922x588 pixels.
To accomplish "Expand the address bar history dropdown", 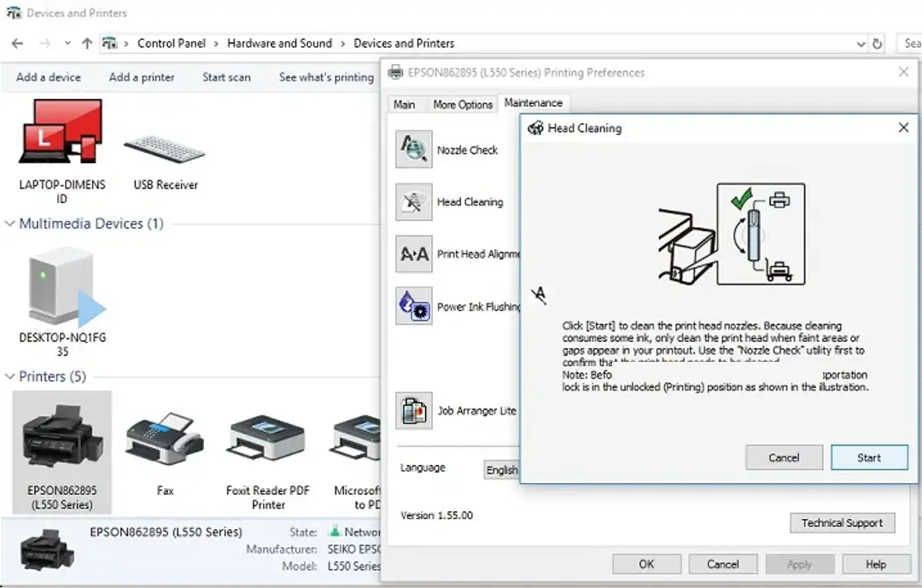I will [x=861, y=44].
